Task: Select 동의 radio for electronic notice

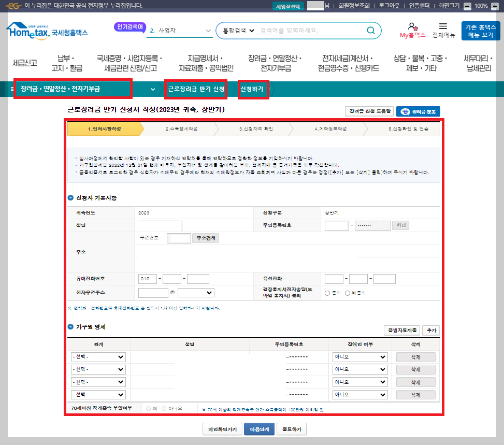Action: click(x=327, y=293)
